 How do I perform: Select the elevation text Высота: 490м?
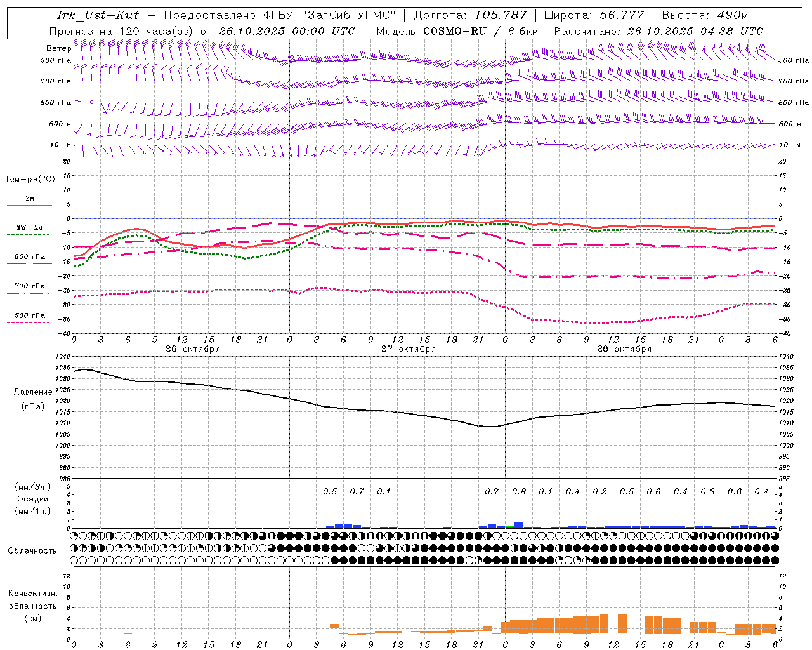coord(705,15)
